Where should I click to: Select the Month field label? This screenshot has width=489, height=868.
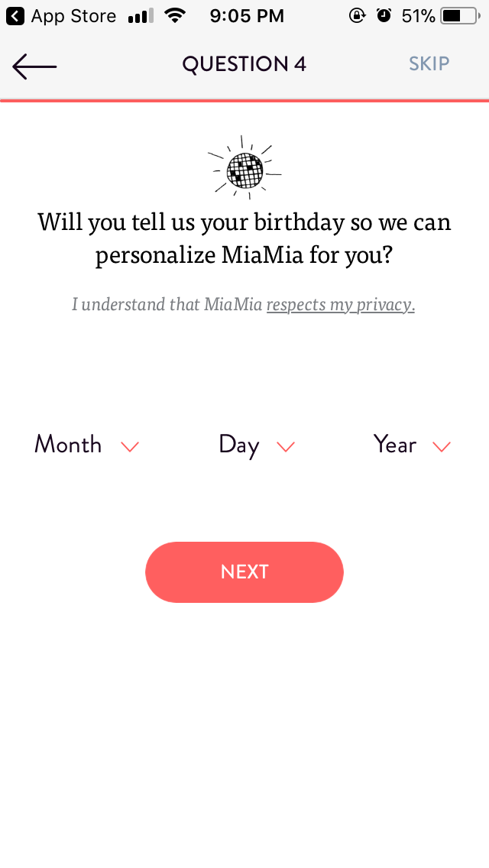68,445
